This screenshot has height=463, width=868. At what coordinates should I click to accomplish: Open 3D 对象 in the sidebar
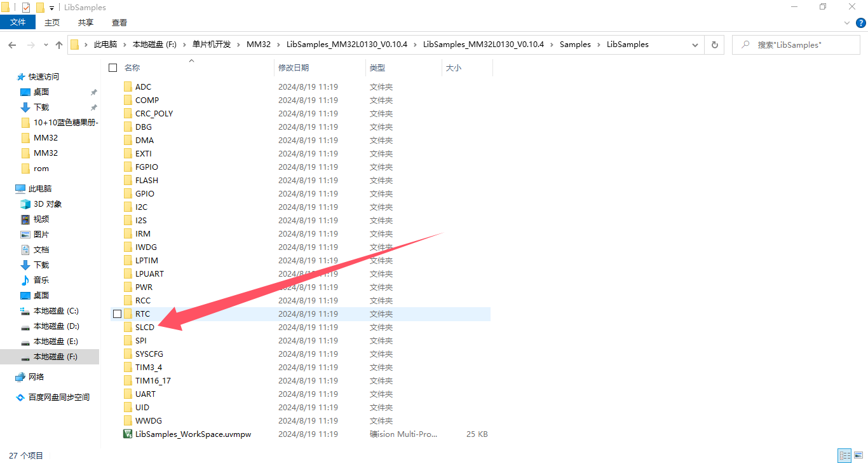point(48,204)
